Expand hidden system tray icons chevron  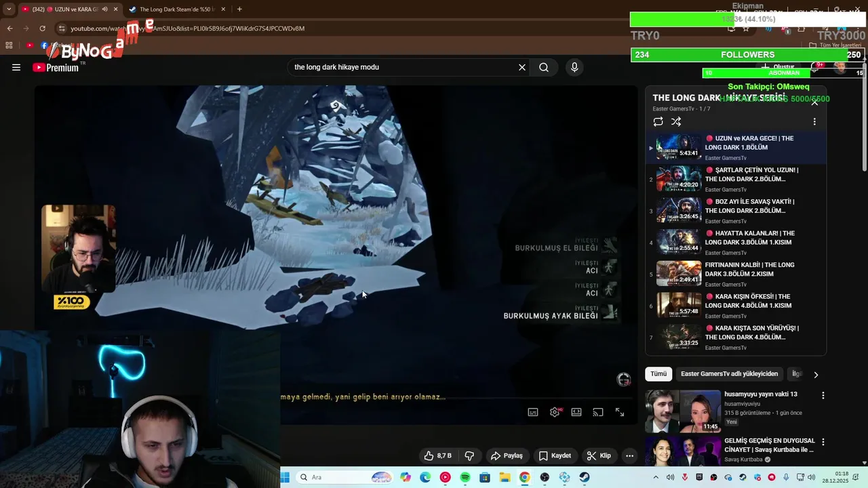coord(656,477)
